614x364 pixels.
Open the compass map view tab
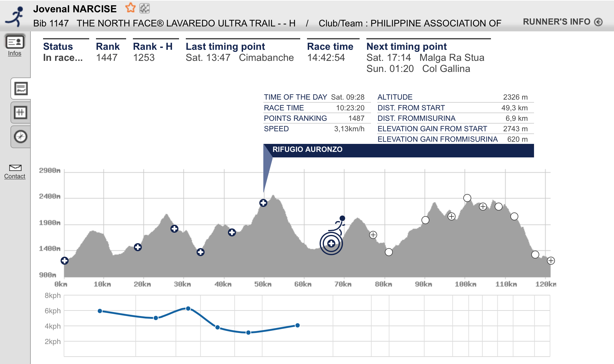21,136
